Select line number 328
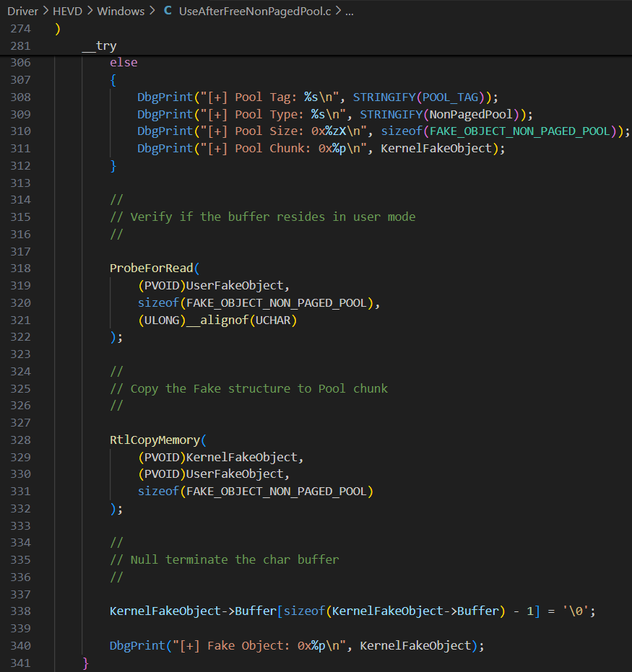Viewport: 632px width, 672px height. [x=20, y=440]
